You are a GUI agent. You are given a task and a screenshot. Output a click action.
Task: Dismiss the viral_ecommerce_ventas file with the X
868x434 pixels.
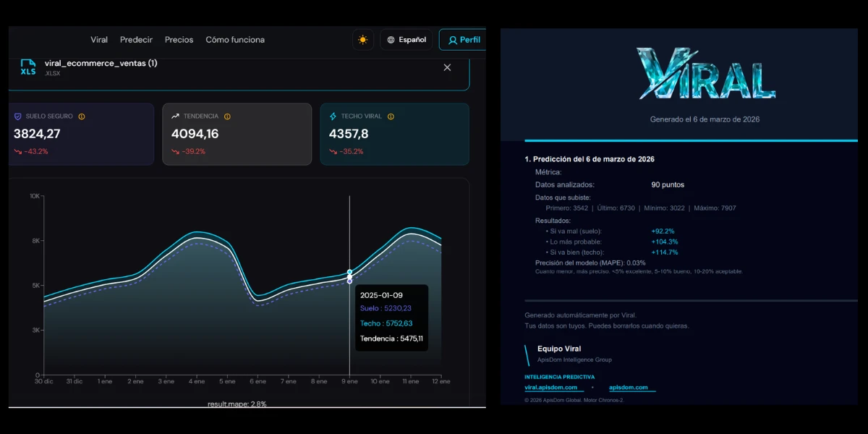tap(447, 67)
